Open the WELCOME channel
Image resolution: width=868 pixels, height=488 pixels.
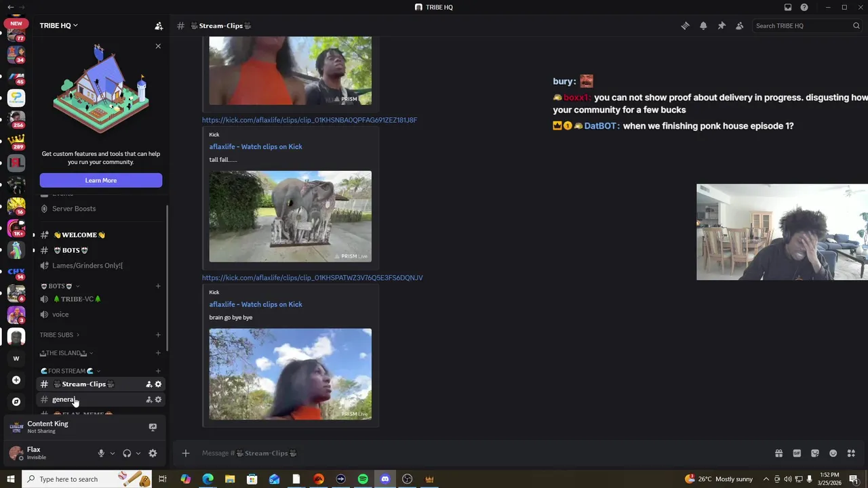click(x=101, y=235)
